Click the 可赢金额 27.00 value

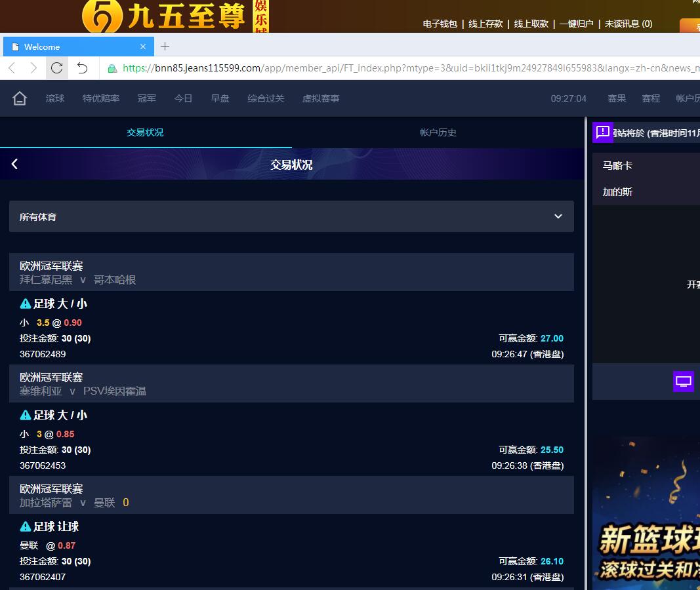pyautogui.click(x=552, y=338)
